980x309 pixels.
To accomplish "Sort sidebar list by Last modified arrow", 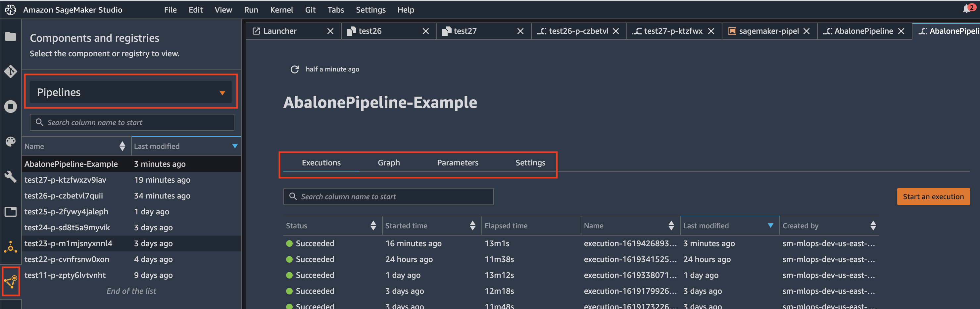I will click(235, 146).
